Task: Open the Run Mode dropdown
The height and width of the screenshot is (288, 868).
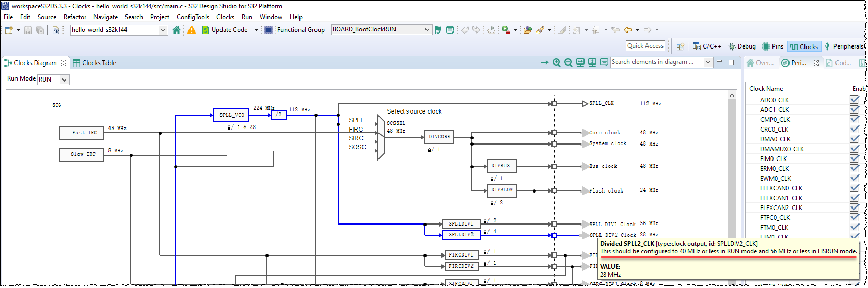Action: click(x=53, y=79)
